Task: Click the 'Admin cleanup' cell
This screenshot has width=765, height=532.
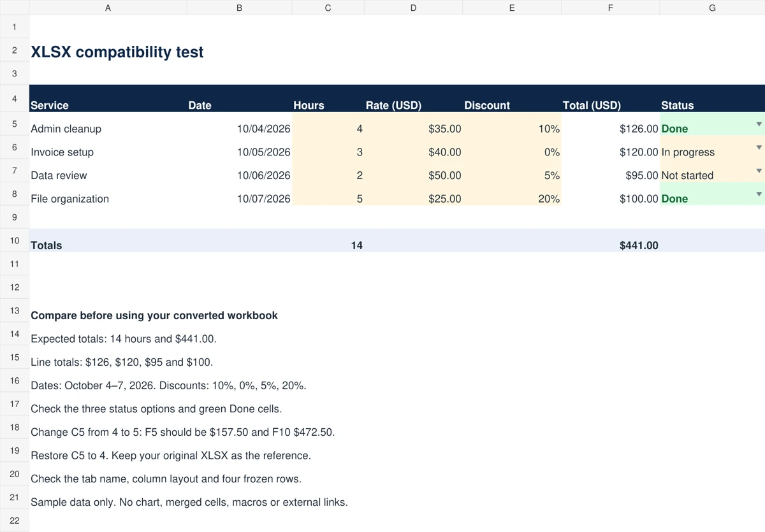Action: [x=108, y=124]
